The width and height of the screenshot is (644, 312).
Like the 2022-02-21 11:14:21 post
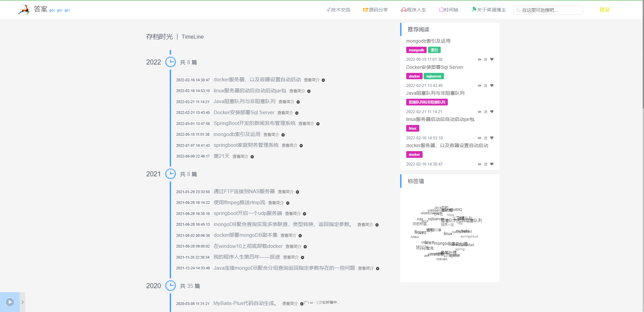tap(492, 112)
